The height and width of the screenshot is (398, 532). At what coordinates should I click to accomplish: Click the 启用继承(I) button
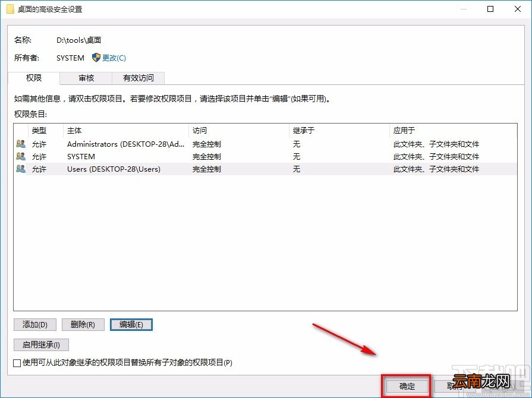coord(41,345)
